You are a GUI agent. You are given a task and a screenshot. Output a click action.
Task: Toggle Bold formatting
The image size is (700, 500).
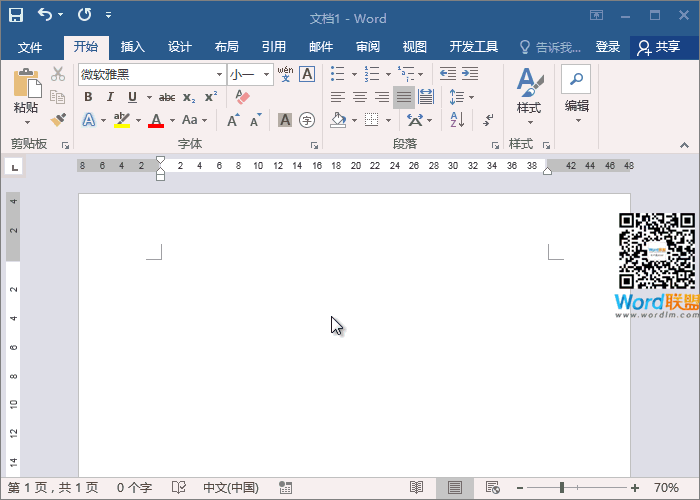click(88, 97)
